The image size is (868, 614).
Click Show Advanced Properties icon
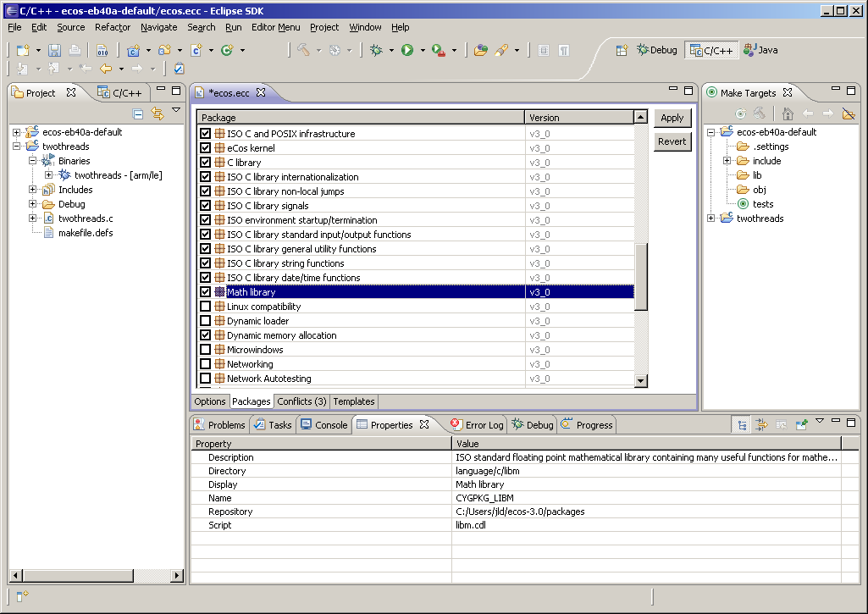click(x=761, y=425)
